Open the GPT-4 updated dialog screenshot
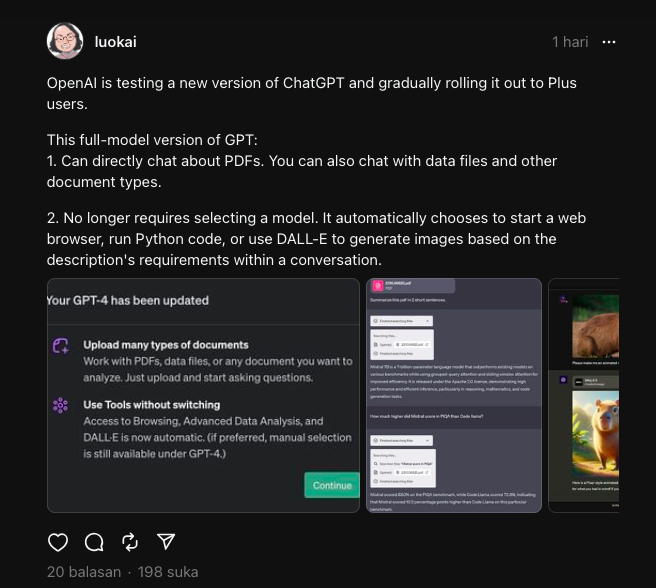This screenshot has width=656, height=588. point(203,395)
